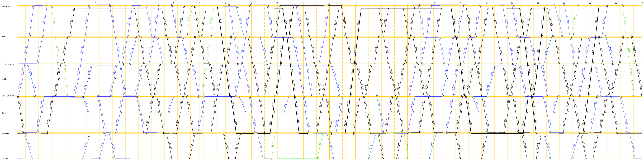Click green Lv 591a label between Výpravčice and Svor

(x=54, y=20)
